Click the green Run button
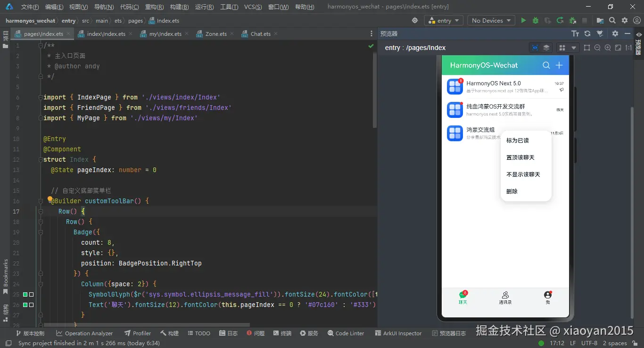Image resolution: width=644 pixels, height=348 pixels. tap(523, 20)
